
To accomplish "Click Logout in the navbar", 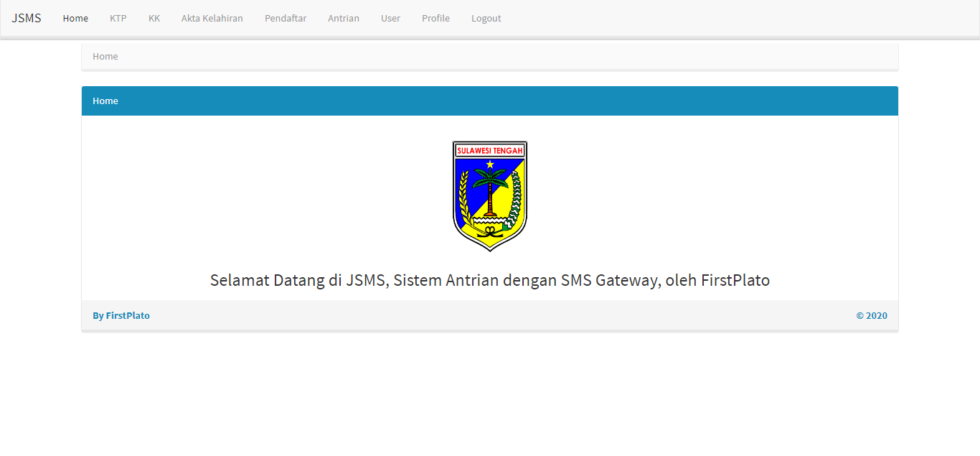I will (486, 18).
